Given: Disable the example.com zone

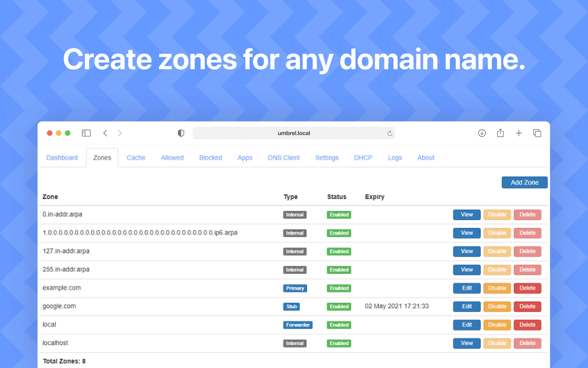Looking at the screenshot, I should (497, 288).
